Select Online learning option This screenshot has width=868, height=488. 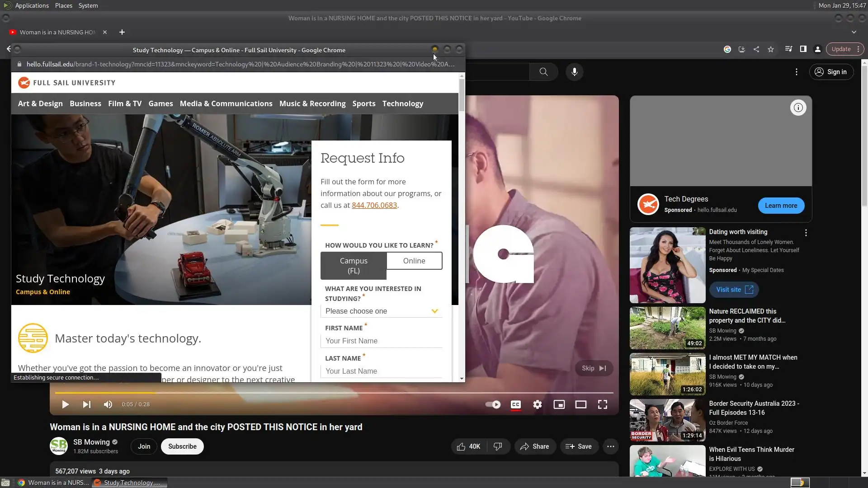[x=414, y=261]
